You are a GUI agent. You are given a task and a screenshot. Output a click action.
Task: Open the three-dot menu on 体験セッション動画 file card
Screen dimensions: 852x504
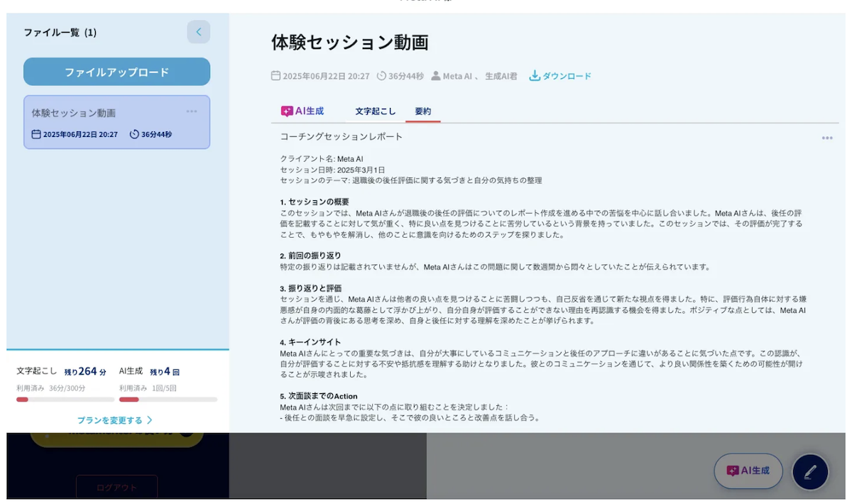click(x=192, y=111)
